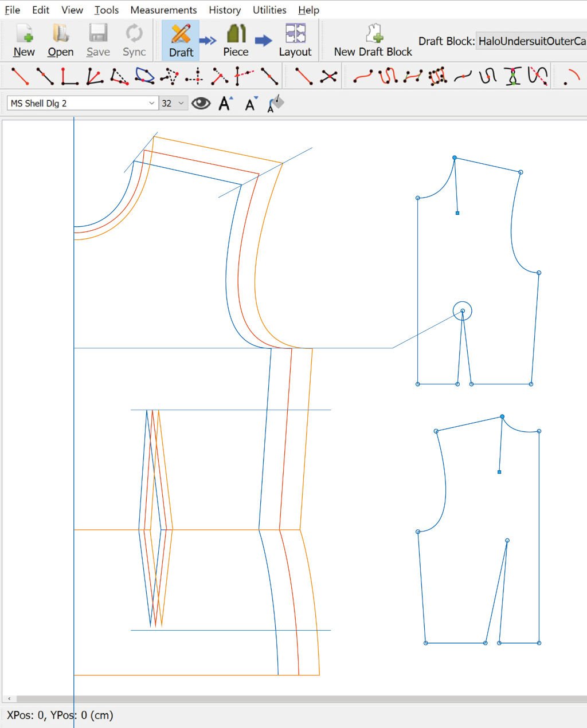Select the Point at Length and Angle tool
Viewport: 587px width, 728px height.
(x=19, y=76)
